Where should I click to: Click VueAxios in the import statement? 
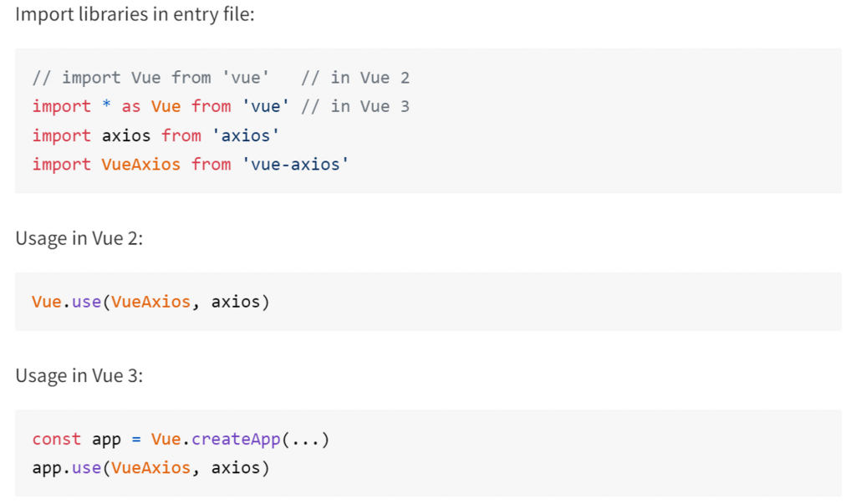pyautogui.click(x=140, y=165)
